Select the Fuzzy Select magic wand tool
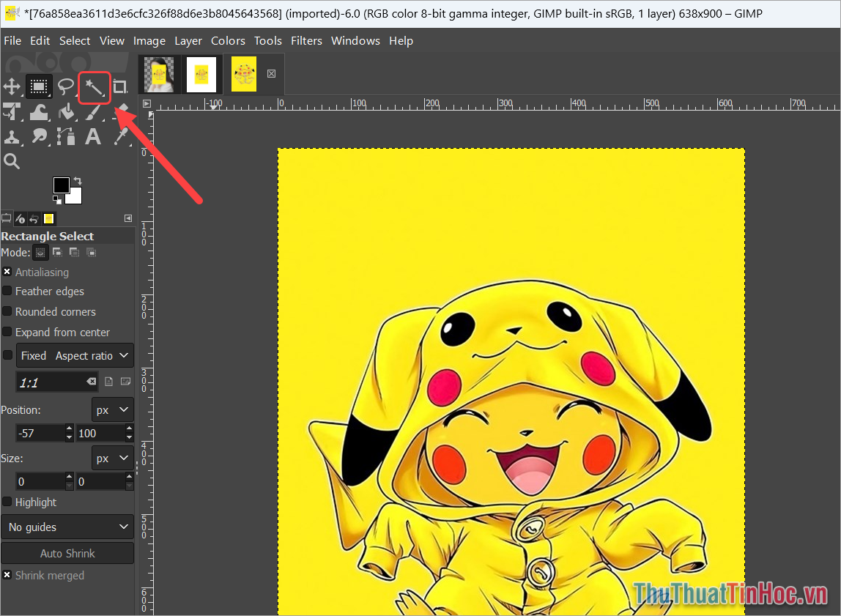The height and width of the screenshot is (616, 841). (95, 87)
